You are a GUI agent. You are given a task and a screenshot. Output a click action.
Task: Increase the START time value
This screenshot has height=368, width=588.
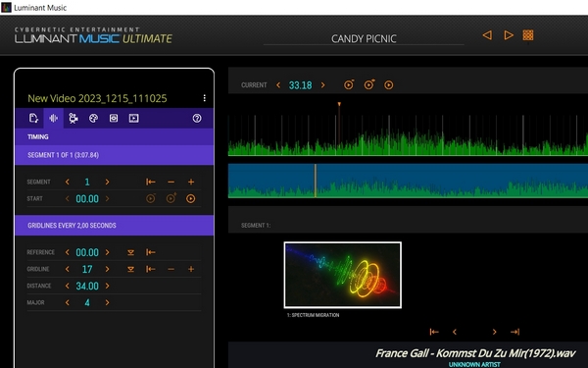click(107, 198)
